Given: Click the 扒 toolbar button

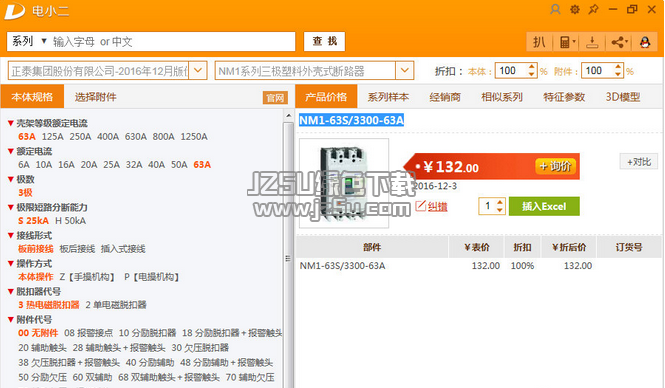Looking at the screenshot, I should click(539, 42).
